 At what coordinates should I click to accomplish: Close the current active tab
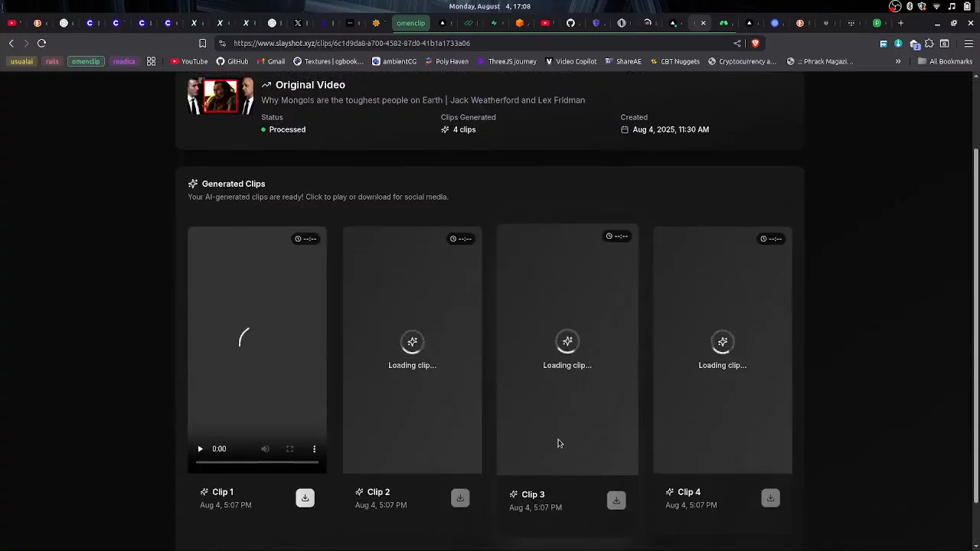(703, 23)
